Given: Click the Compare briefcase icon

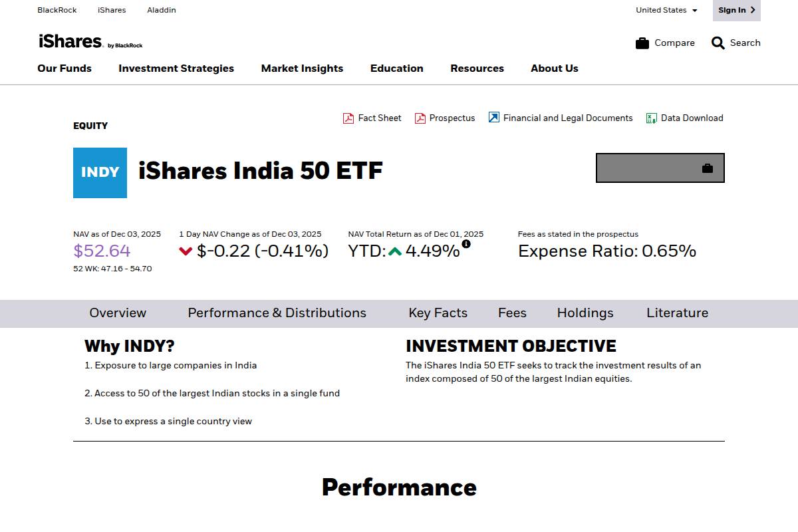Looking at the screenshot, I should 642,43.
